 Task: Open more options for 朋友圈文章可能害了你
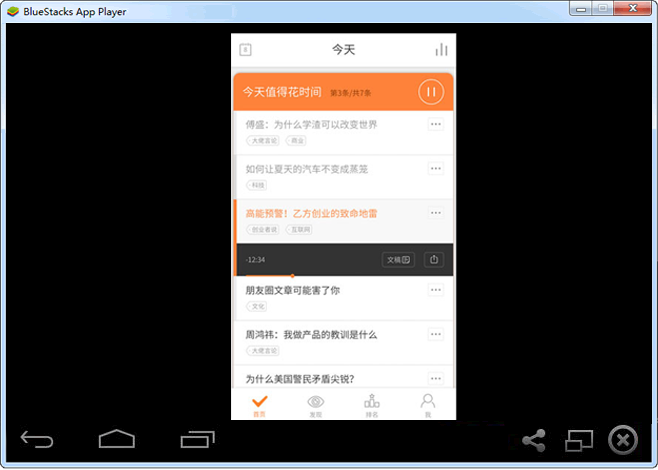435,290
